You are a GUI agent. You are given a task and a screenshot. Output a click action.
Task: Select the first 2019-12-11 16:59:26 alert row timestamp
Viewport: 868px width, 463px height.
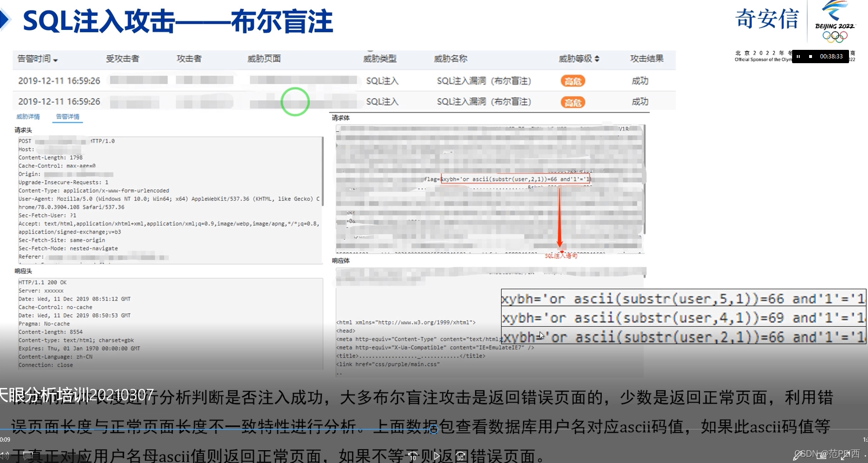59,81
